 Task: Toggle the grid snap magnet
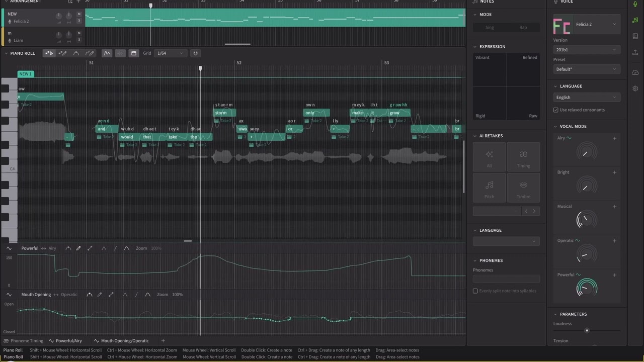tap(195, 53)
